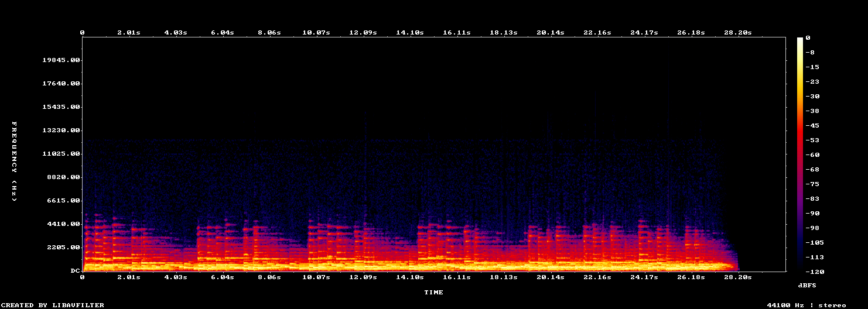
Task: Click 16.11s on the top time axis
Action: [457, 33]
